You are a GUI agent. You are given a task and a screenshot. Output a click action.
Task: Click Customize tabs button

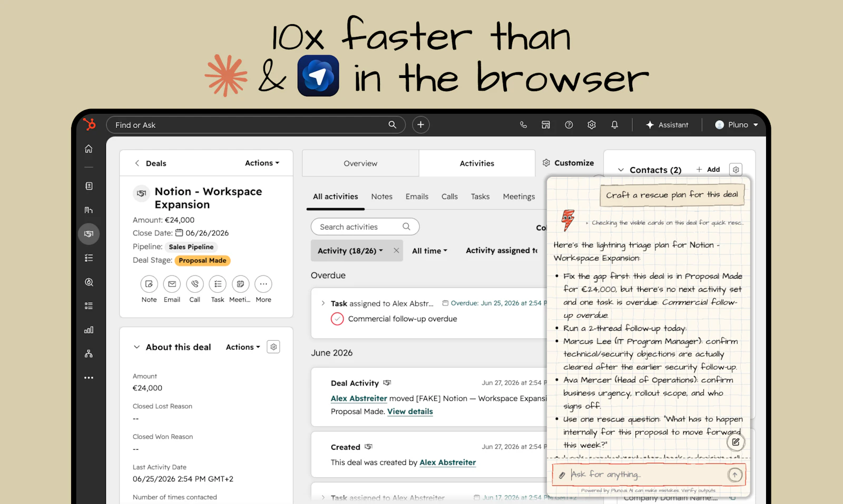pyautogui.click(x=568, y=163)
